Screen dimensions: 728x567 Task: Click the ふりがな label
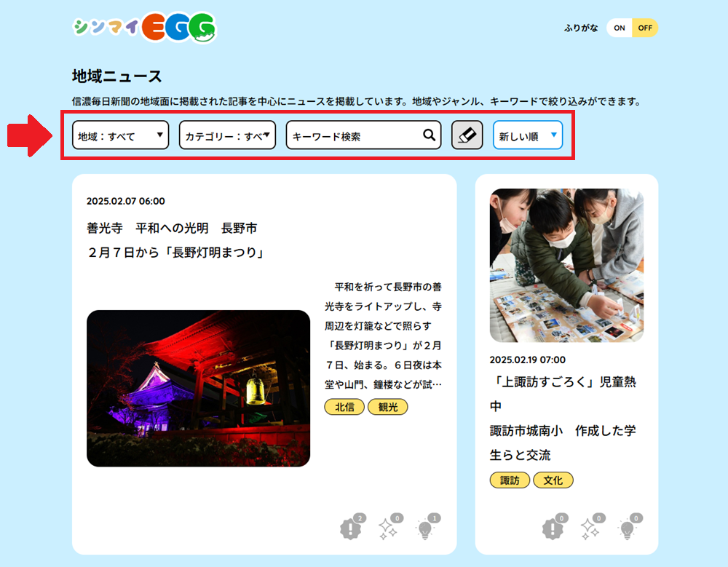581,28
